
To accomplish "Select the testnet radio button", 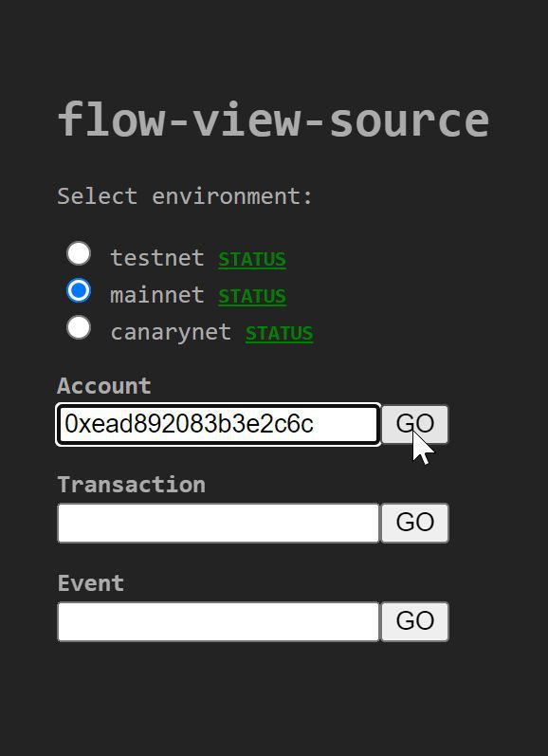I will 79,253.
